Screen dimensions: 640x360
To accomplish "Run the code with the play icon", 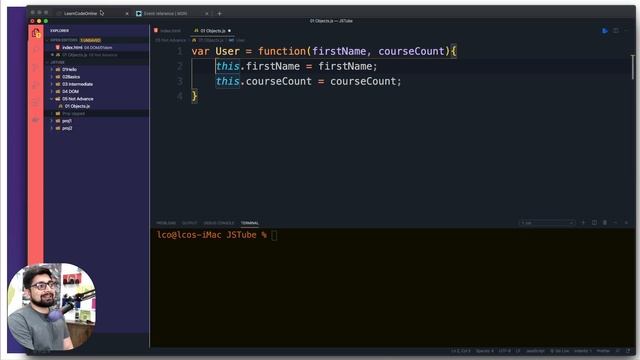I will tap(605, 31).
